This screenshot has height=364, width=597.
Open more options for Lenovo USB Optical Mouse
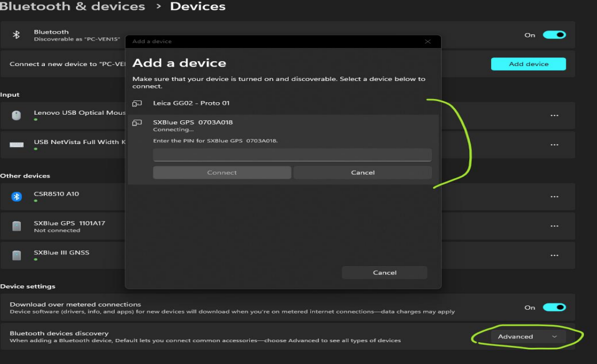555,115
